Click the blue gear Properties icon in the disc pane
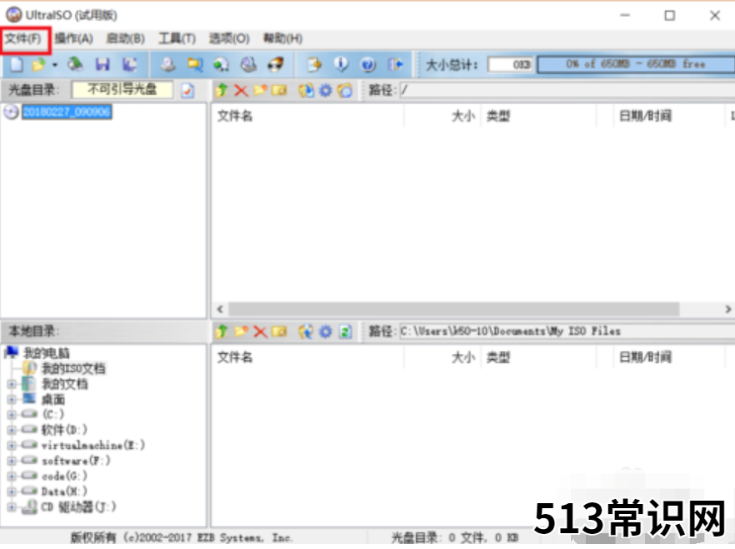The width and height of the screenshot is (735, 549). (325, 90)
